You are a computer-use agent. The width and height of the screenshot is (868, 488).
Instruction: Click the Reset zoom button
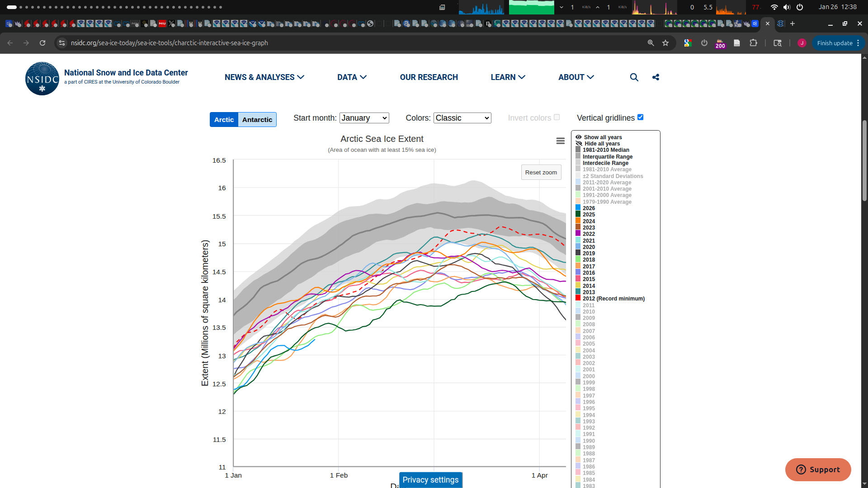pyautogui.click(x=541, y=172)
